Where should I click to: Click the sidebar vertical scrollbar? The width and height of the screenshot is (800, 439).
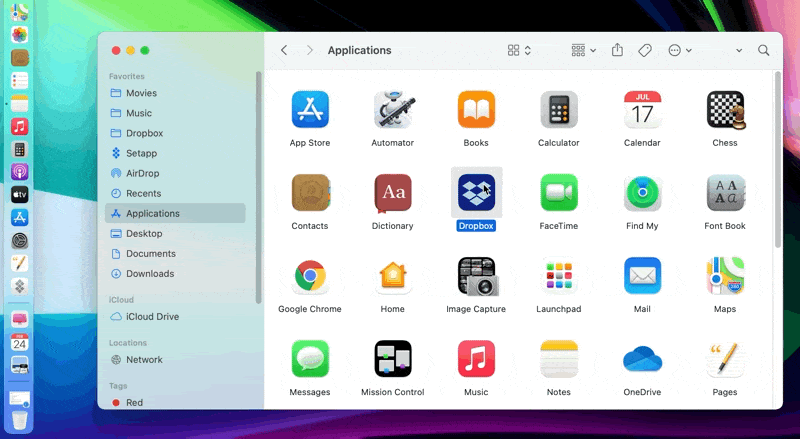[x=259, y=187]
